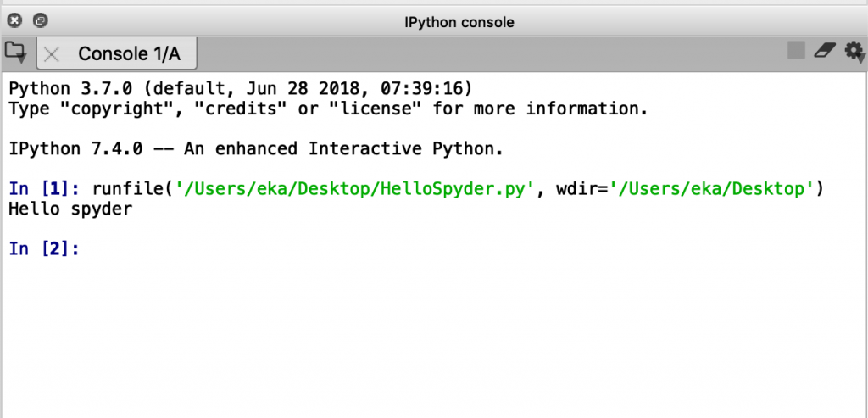Click the stop current command square

[796, 51]
